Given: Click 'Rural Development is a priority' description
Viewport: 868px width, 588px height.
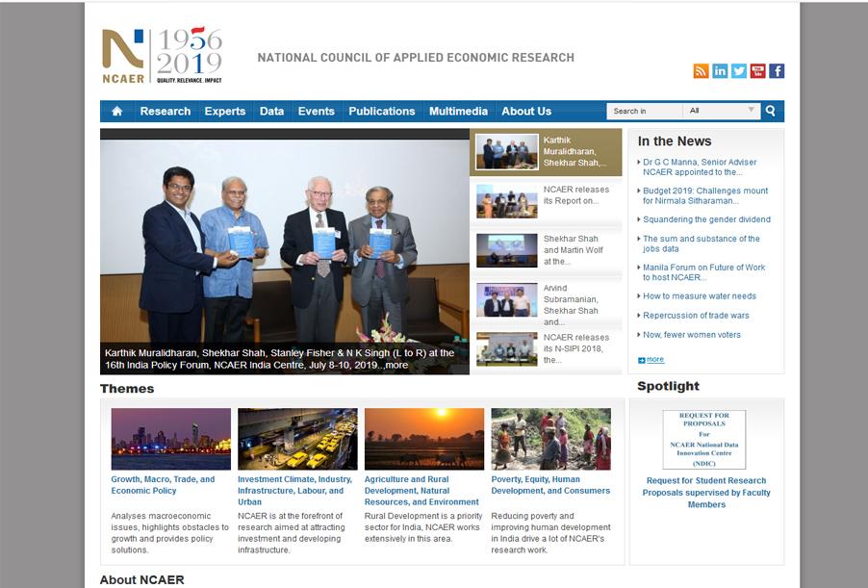Looking at the screenshot, I should click(x=423, y=527).
